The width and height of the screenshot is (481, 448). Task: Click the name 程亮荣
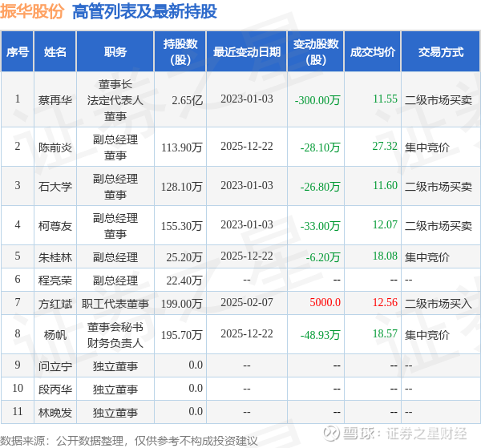click(55, 281)
